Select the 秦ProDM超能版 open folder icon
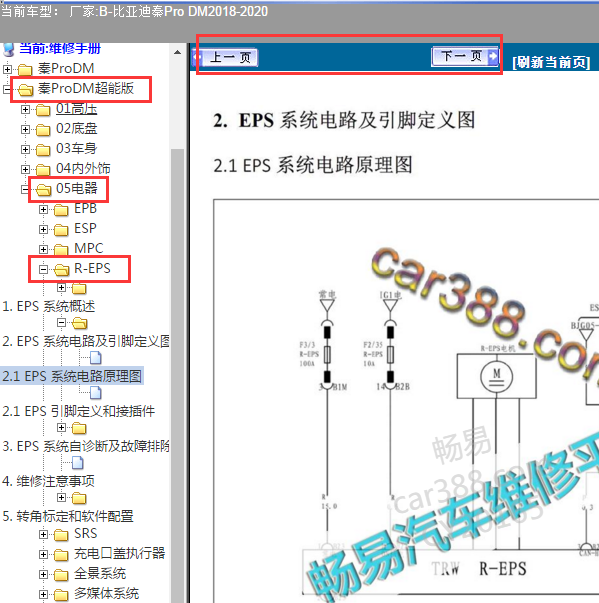Screen dimensions: 599x603 click(x=25, y=90)
